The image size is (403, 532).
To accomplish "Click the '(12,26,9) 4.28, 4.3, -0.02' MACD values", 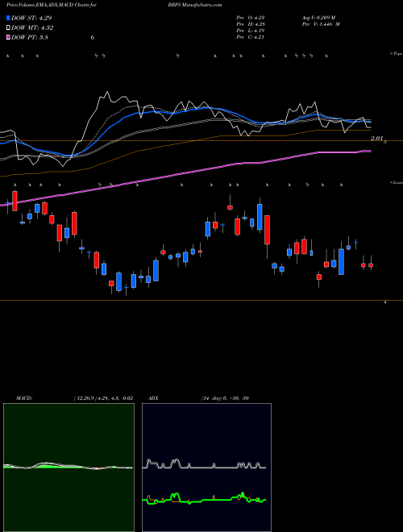I will 103,398.
